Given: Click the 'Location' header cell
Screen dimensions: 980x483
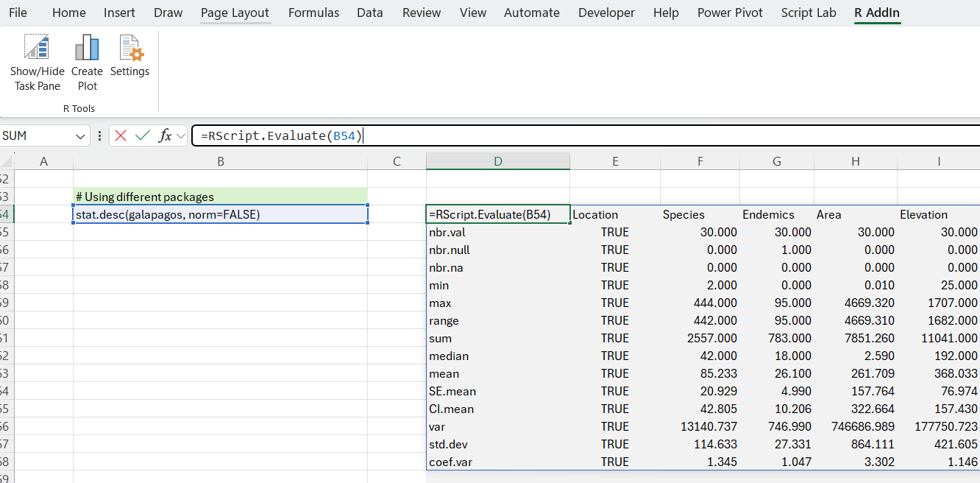Looking at the screenshot, I should 615,214.
